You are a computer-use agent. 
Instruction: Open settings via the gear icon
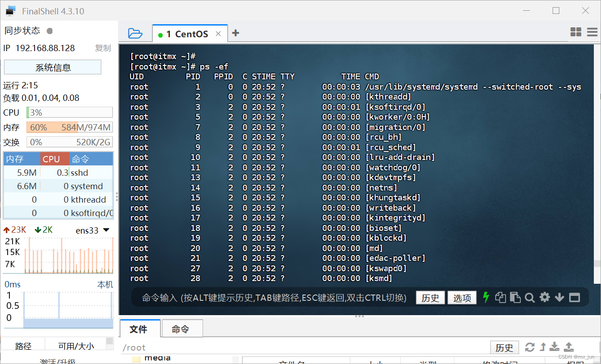(x=545, y=297)
